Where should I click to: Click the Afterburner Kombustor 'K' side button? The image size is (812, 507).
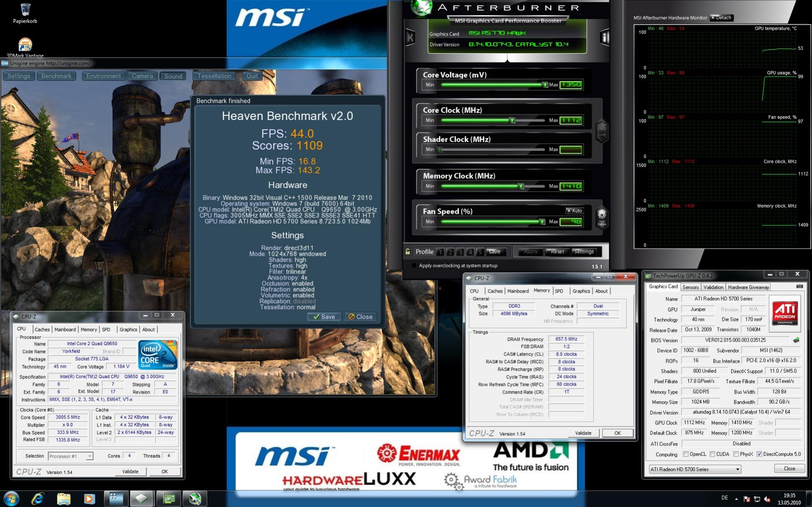point(410,37)
